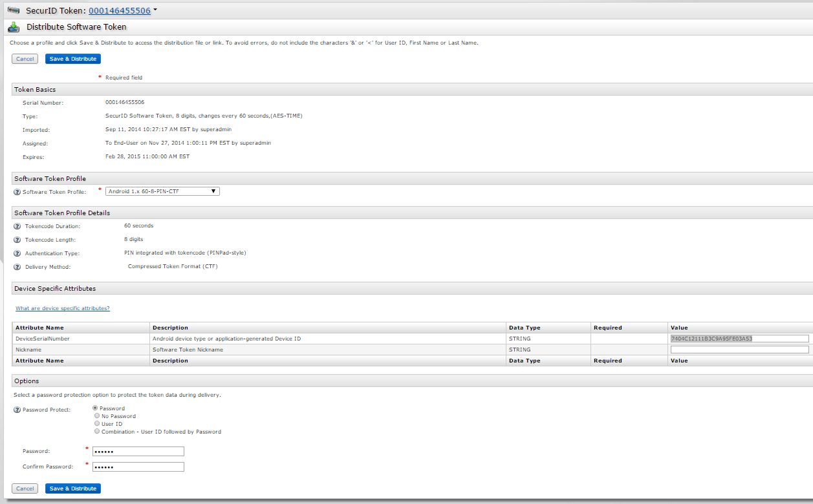This screenshot has width=813, height=504.
Task: Open help icon for Tokencode Duration
Action: click(17, 226)
